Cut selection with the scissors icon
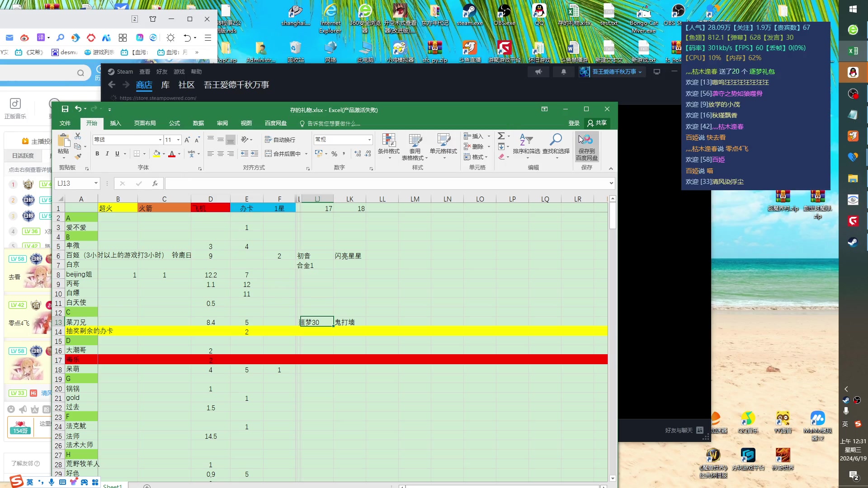 pyautogui.click(x=78, y=136)
